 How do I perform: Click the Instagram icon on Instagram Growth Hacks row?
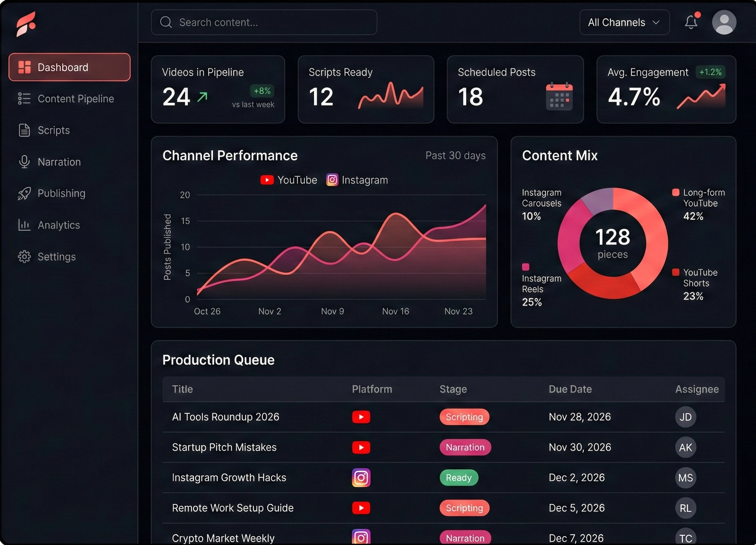point(361,477)
